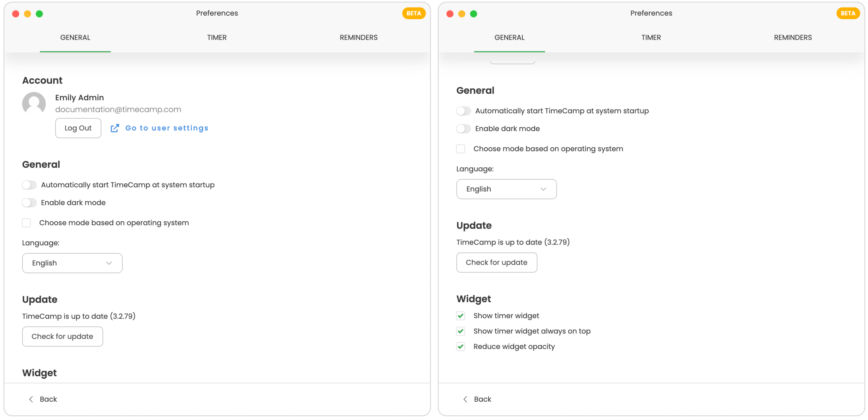868x420 pixels.
Task: Click the back chevron icon in left window
Action: pyautogui.click(x=31, y=399)
